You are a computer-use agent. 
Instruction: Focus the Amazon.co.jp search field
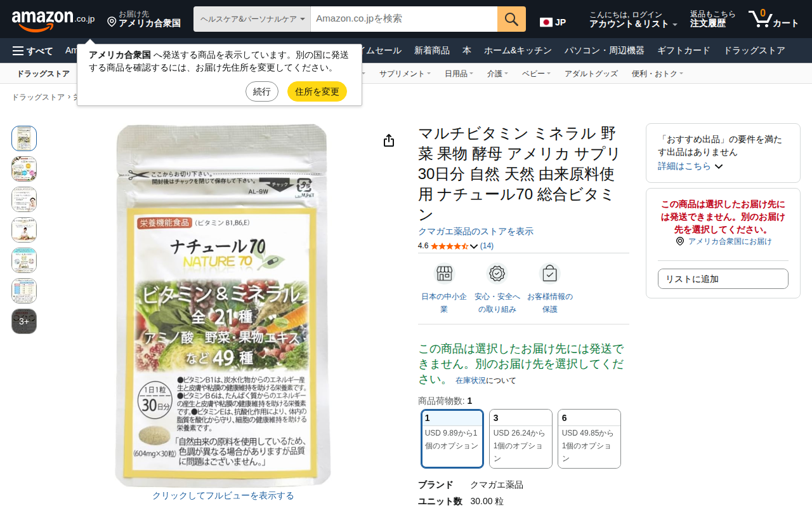tap(404, 19)
